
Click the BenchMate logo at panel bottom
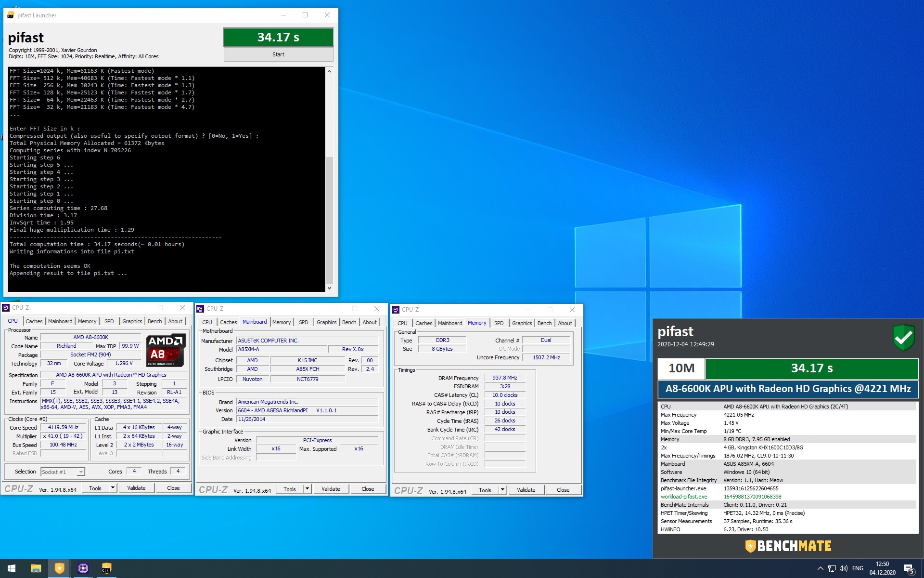pyautogui.click(x=788, y=546)
